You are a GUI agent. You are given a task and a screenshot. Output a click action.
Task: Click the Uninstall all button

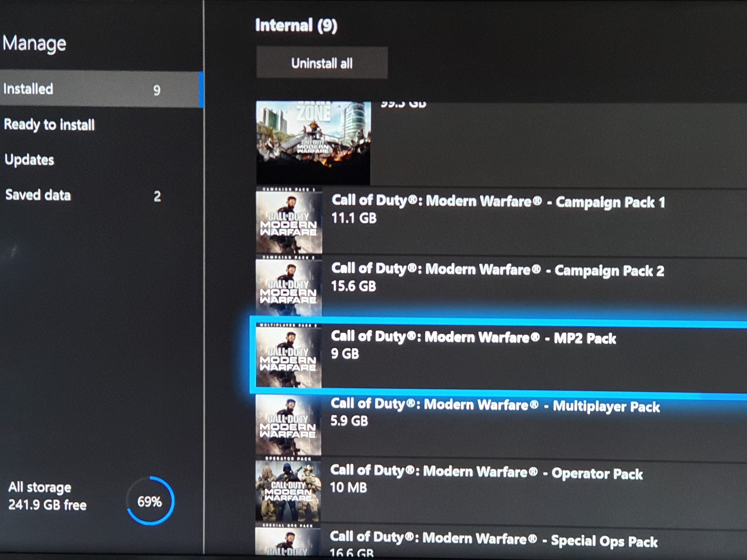click(322, 63)
